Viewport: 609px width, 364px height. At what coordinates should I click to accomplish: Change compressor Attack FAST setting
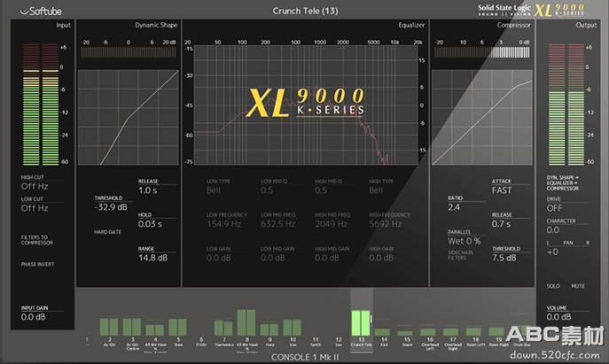(502, 190)
